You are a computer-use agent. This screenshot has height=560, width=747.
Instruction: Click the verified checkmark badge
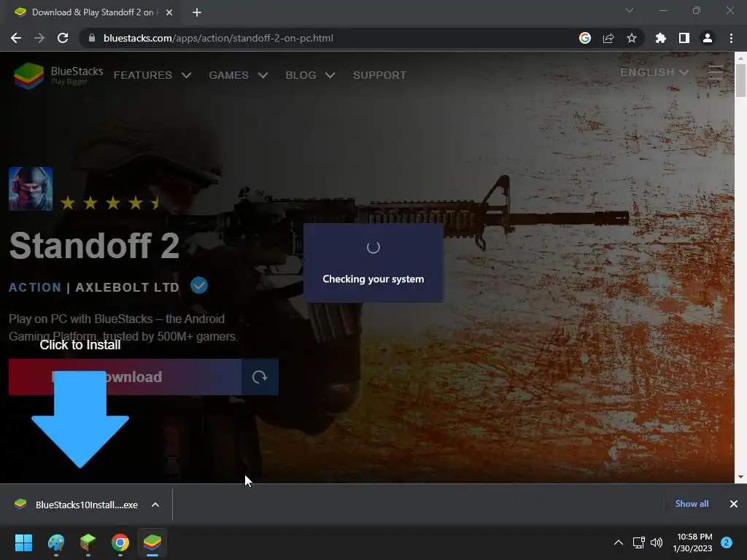coord(199,286)
